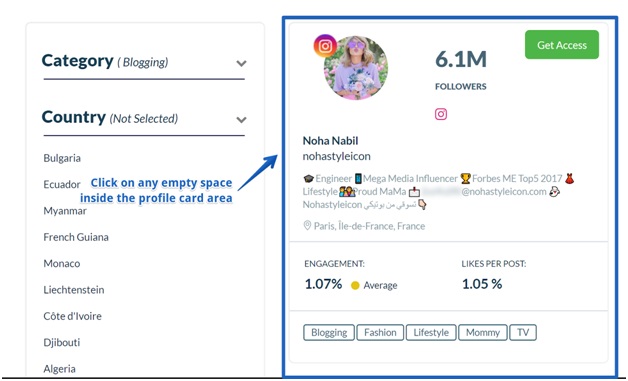
Task: Open the Category (Blogging) filter header
Action: click(144, 62)
